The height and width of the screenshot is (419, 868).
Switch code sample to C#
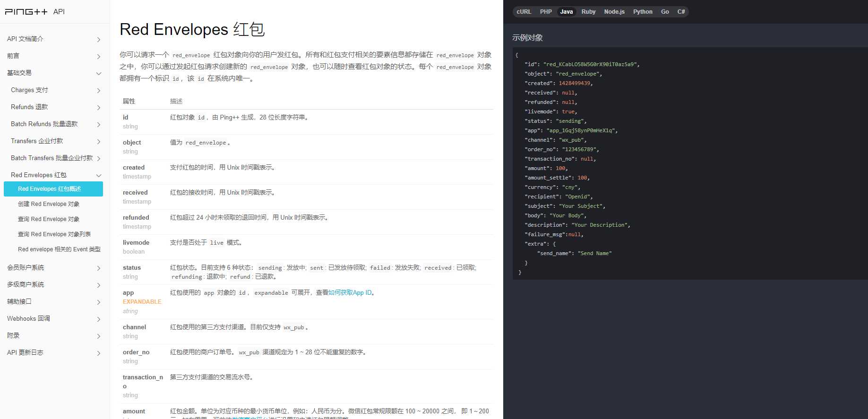681,12
